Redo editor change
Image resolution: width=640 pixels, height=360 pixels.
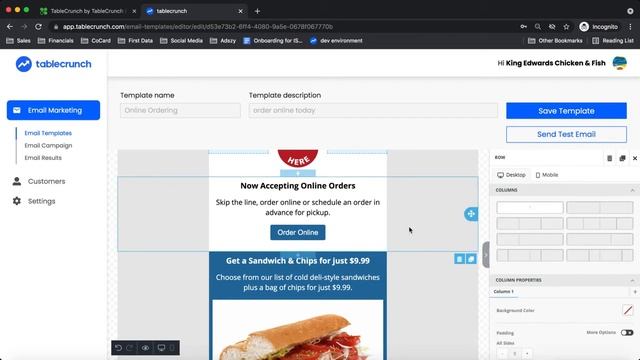pos(130,348)
